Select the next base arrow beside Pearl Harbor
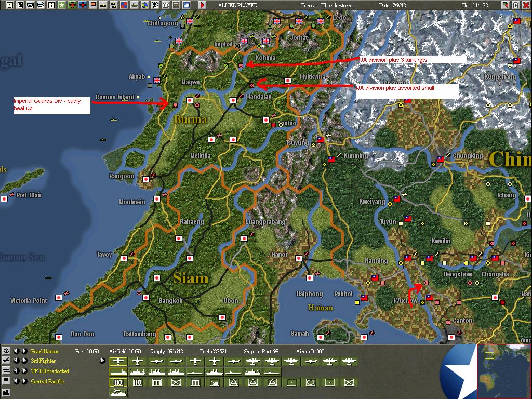Screen dimensions: 532x399 24,351
